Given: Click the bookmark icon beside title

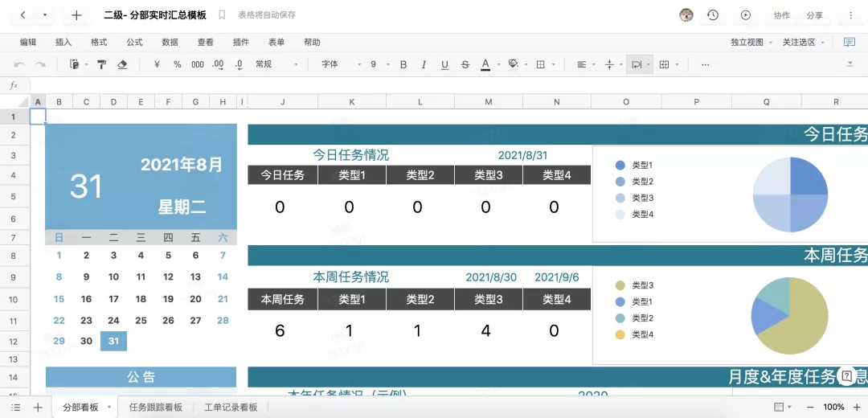Looking at the screenshot, I should [222, 15].
